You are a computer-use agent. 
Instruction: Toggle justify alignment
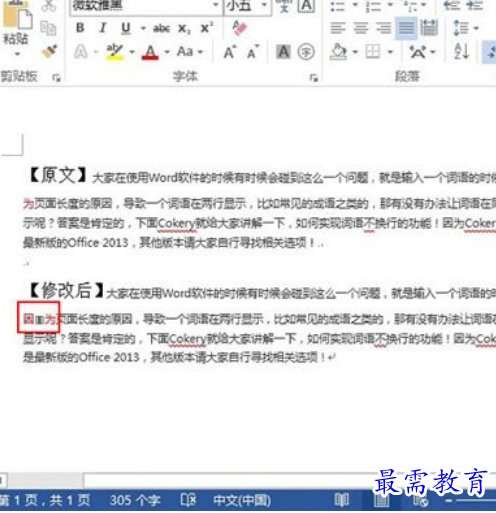coord(406,28)
